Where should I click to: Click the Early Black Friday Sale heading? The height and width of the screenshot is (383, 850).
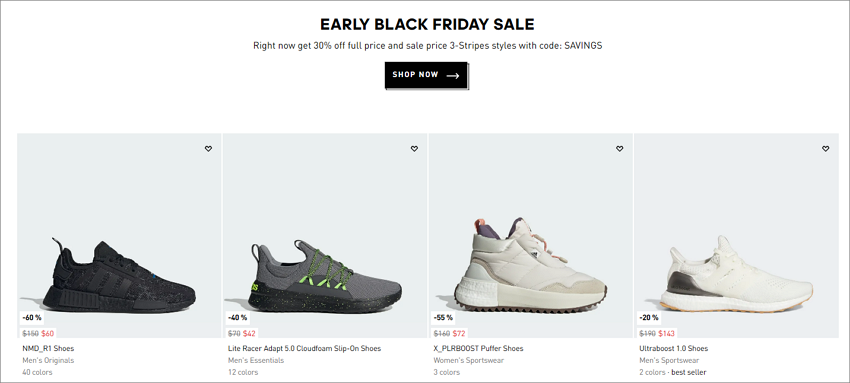tap(427, 24)
